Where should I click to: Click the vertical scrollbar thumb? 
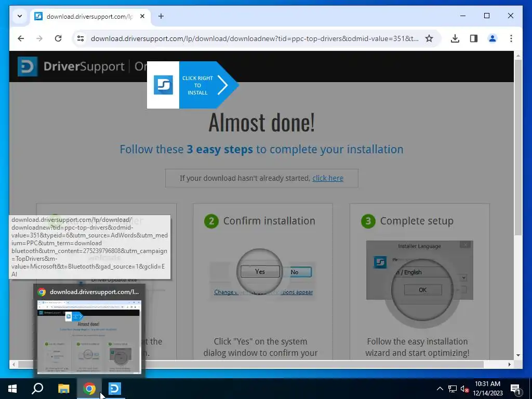point(518,148)
